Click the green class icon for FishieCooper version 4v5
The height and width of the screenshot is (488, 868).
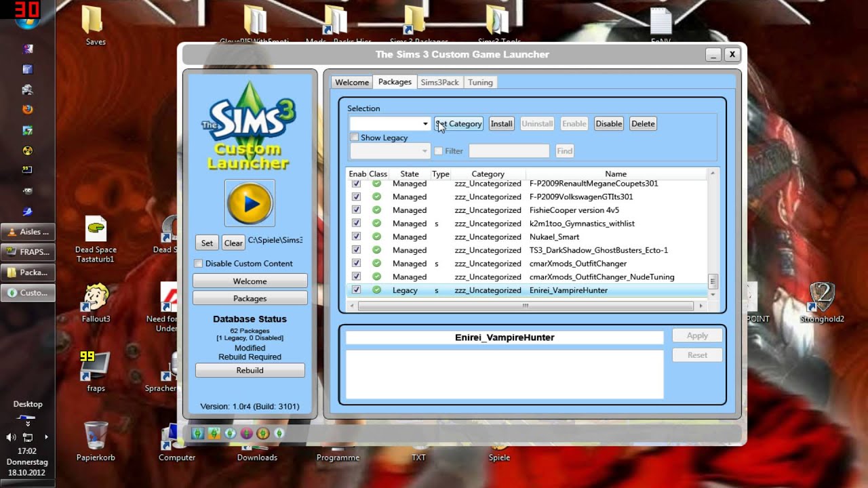pyautogui.click(x=376, y=210)
